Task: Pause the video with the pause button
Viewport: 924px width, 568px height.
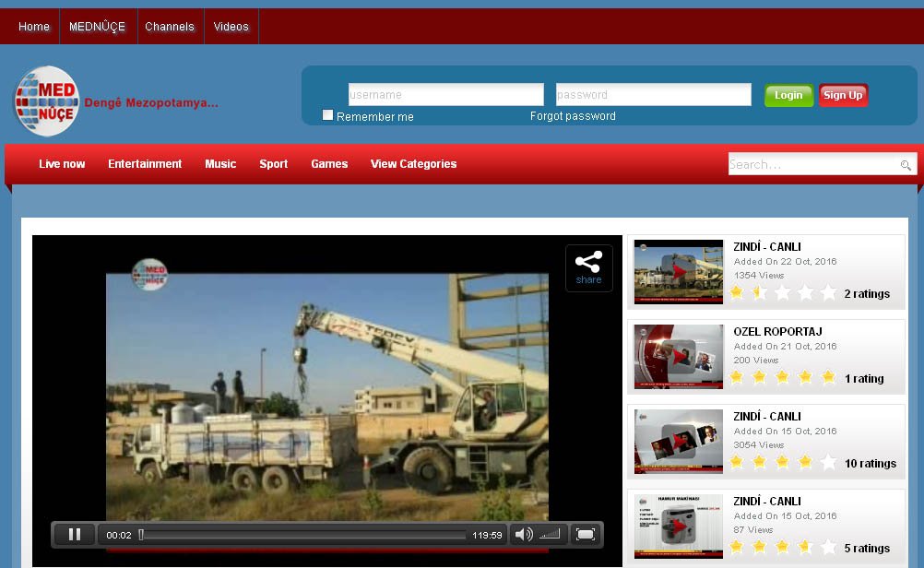Action: [x=75, y=535]
